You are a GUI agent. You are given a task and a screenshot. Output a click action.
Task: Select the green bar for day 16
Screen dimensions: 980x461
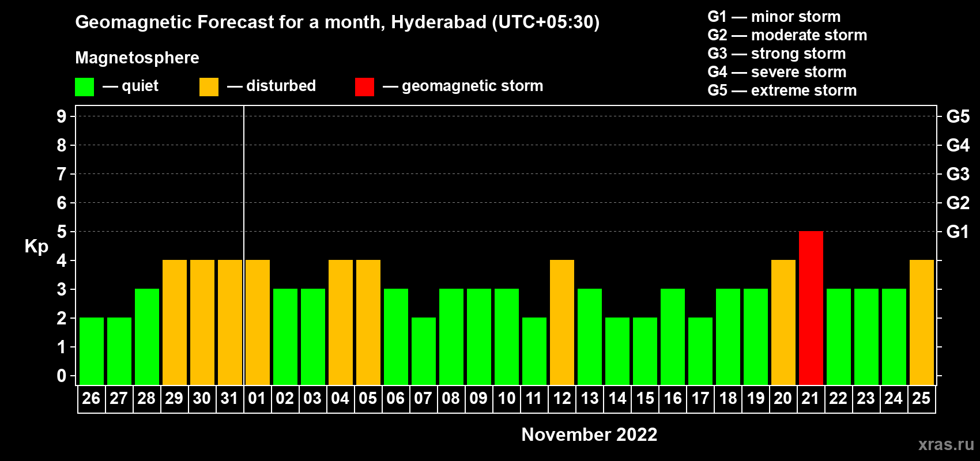click(x=673, y=337)
